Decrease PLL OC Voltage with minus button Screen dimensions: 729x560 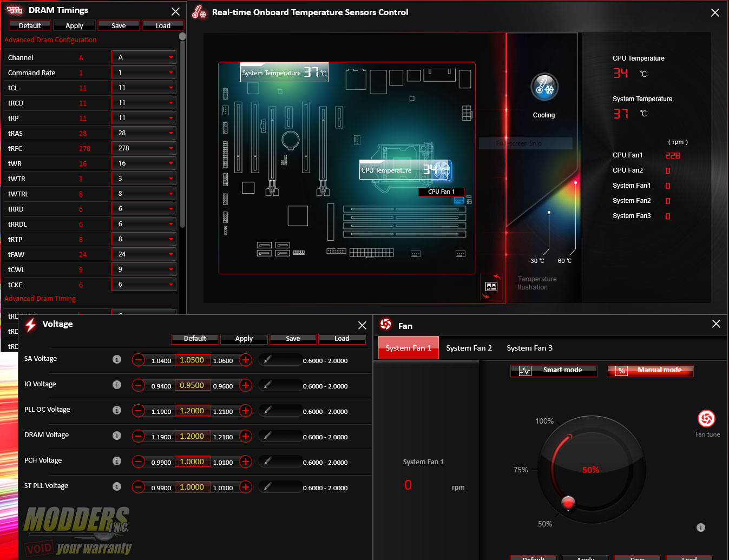point(139,411)
